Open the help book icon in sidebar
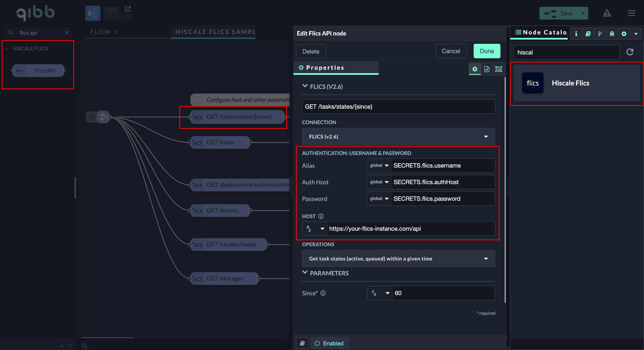 coord(588,34)
